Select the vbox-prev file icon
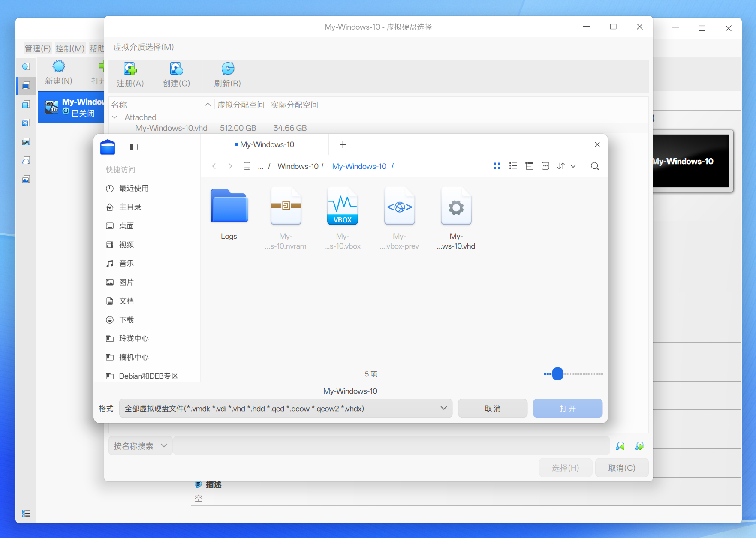The image size is (756, 538). [399, 206]
